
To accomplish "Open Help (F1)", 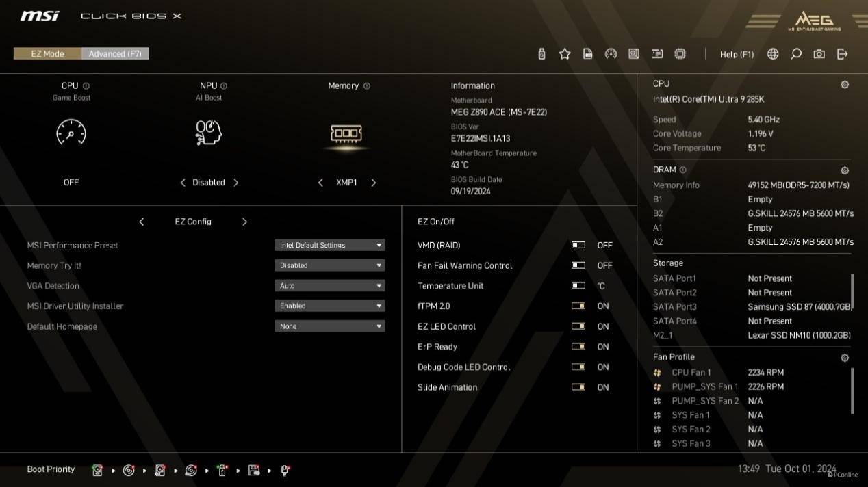I will click(737, 54).
